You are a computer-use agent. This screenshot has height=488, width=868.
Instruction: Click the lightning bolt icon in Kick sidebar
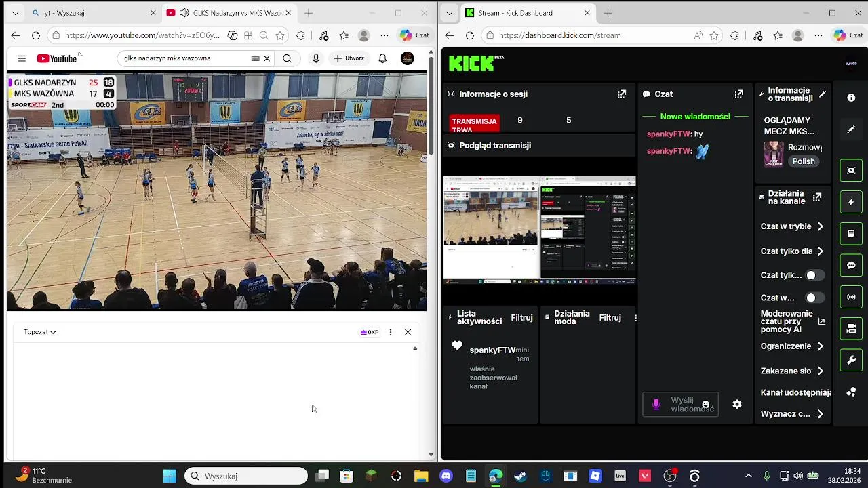851,202
